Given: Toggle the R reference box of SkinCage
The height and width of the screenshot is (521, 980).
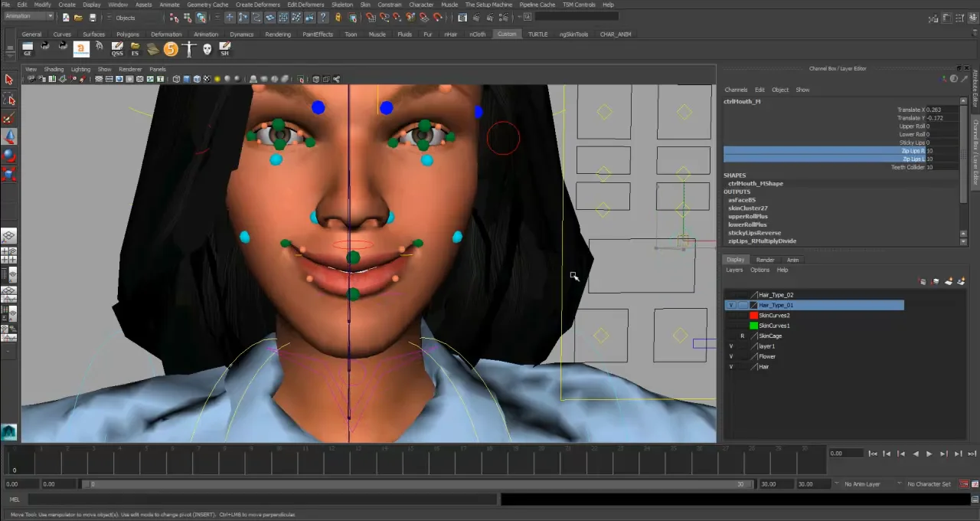Looking at the screenshot, I should point(742,336).
